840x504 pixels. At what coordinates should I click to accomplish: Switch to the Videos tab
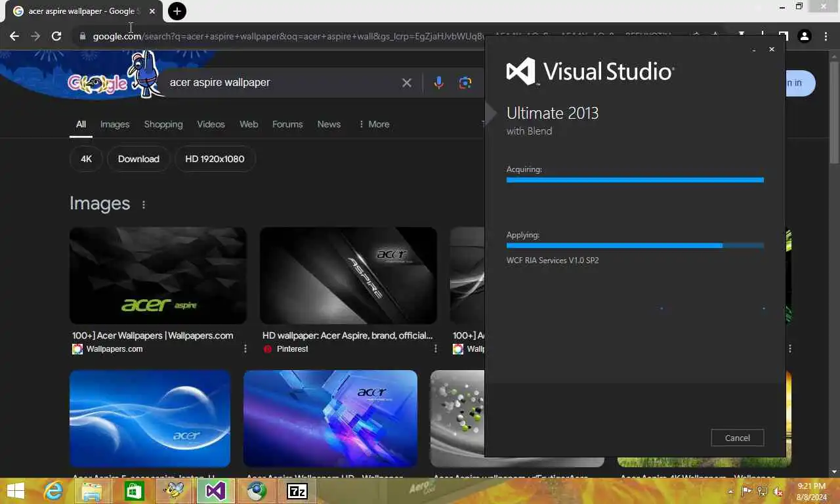pyautogui.click(x=211, y=124)
